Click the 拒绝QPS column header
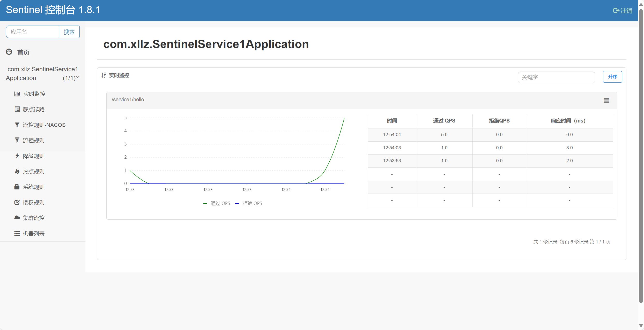The width and height of the screenshot is (644, 330). [x=499, y=121]
